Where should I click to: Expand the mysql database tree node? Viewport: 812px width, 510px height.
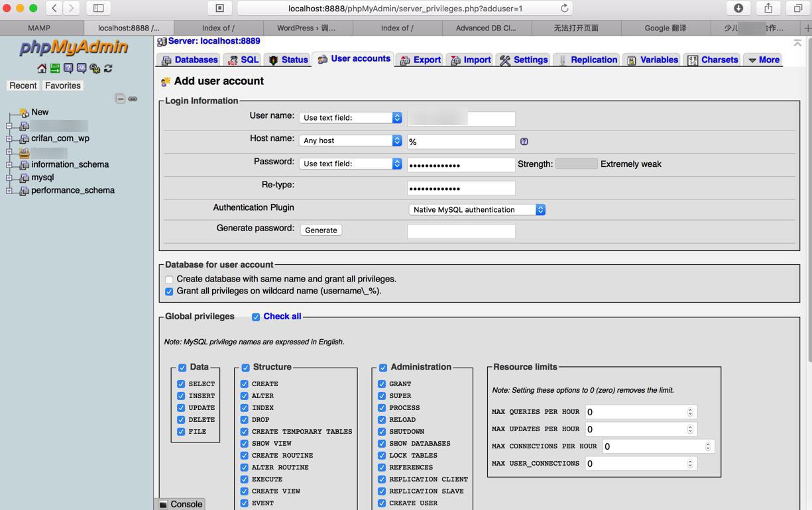click(x=9, y=178)
